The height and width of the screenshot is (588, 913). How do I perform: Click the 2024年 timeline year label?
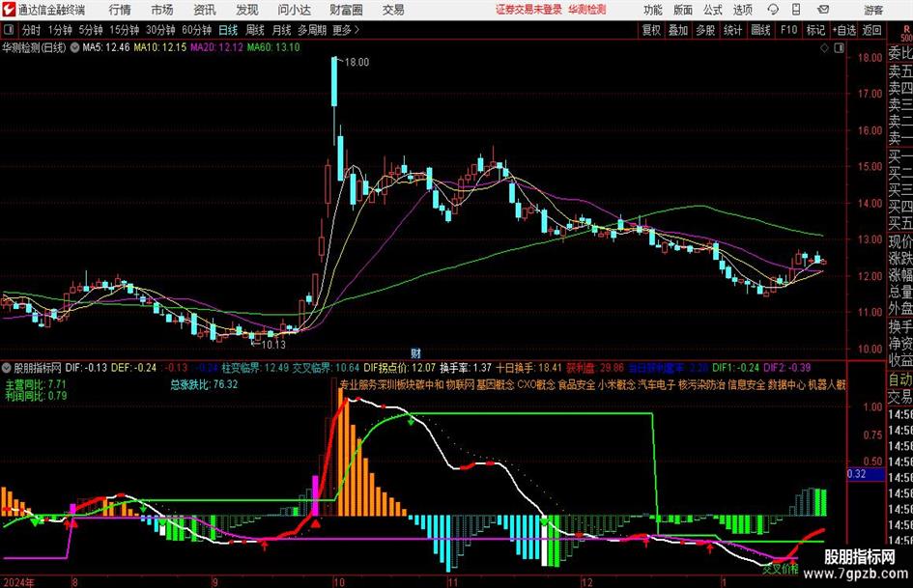18,582
